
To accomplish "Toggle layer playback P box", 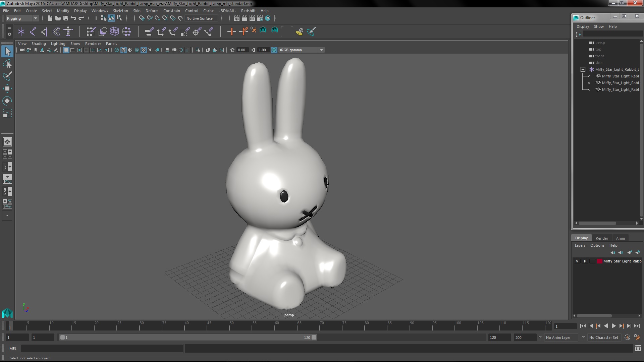I will pyautogui.click(x=585, y=261).
